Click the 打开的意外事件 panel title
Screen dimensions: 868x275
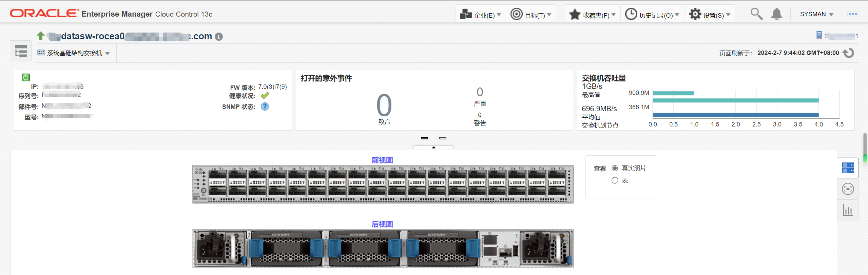pyautogui.click(x=326, y=78)
